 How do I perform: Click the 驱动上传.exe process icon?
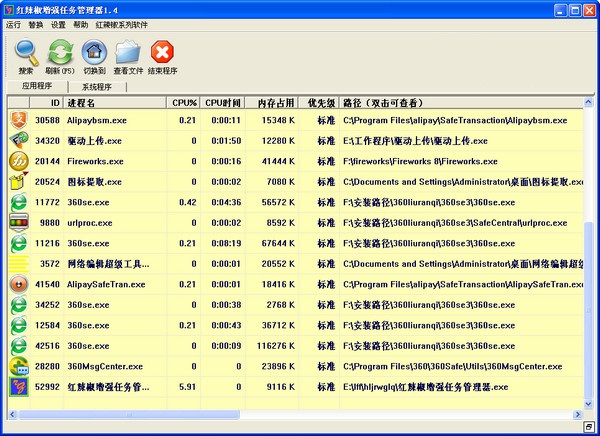coord(18,140)
